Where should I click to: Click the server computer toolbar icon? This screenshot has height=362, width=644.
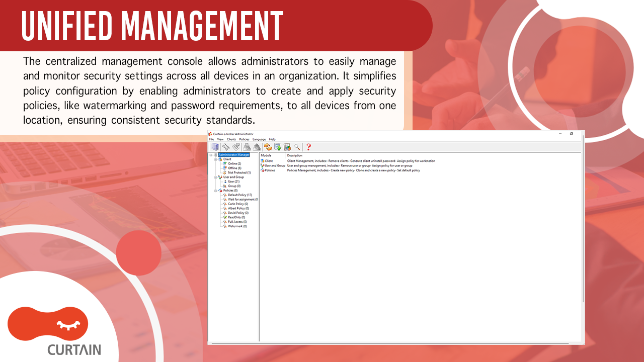[x=215, y=147]
